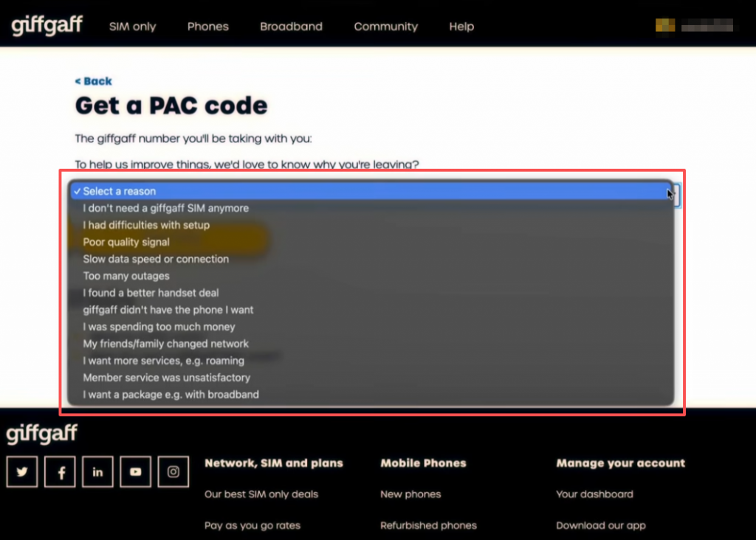Open giffgaff Twitter page icon
Image resolution: width=756 pixels, height=540 pixels.
(x=22, y=471)
